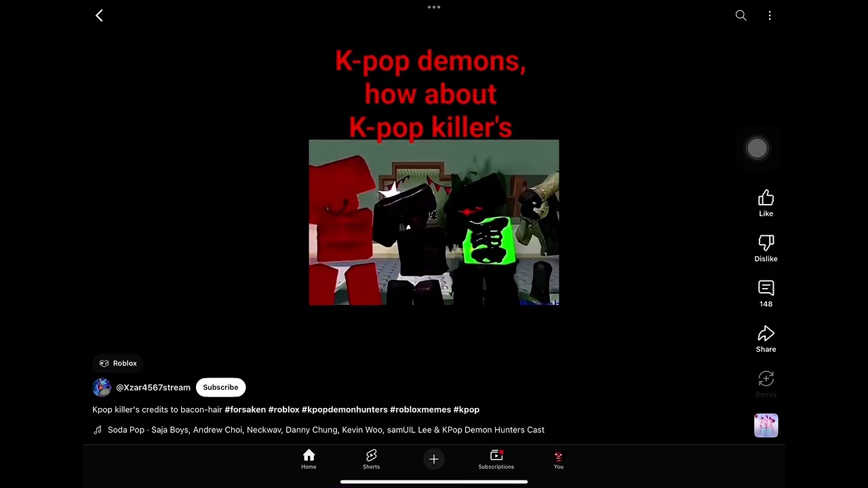The height and width of the screenshot is (488, 868).
Task: Tap the music note icon
Action: click(x=98, y=430)
